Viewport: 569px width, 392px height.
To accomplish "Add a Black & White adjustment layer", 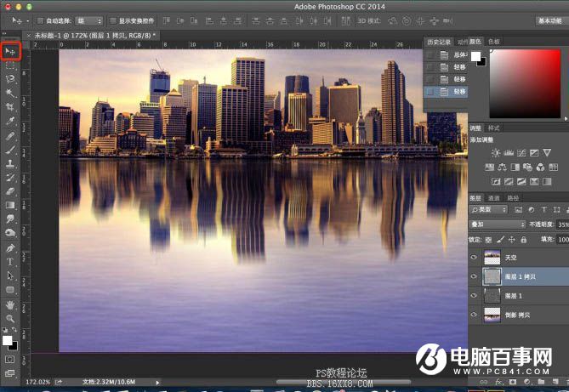I will pos(515,167).
